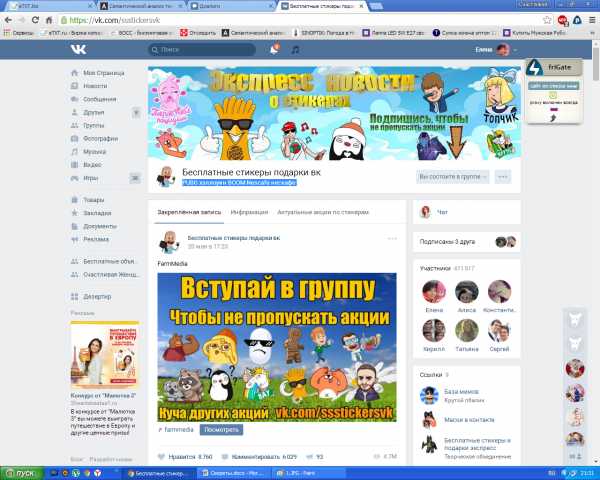Screen dimensions: 600x480
Task: Select the Information tab
Action: (x=249, y=212)
